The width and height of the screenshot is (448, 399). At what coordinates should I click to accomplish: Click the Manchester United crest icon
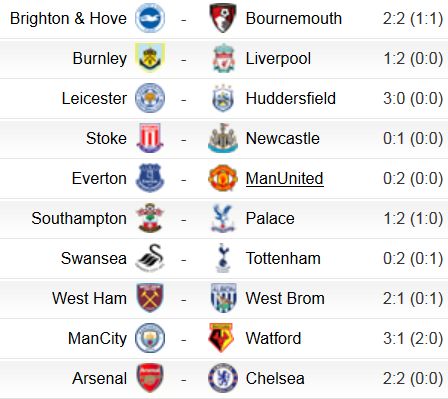click(223, 178)
